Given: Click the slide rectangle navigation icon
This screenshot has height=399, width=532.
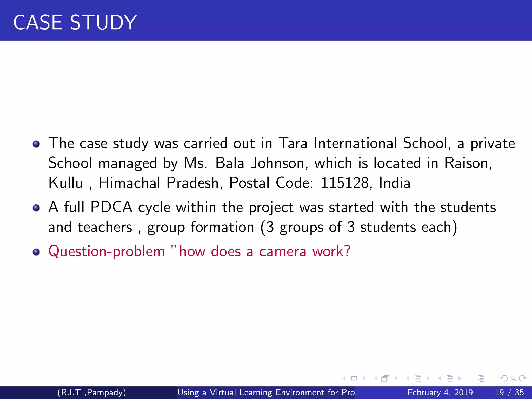Looking at the screenshot, I should (x=354, y=378).
